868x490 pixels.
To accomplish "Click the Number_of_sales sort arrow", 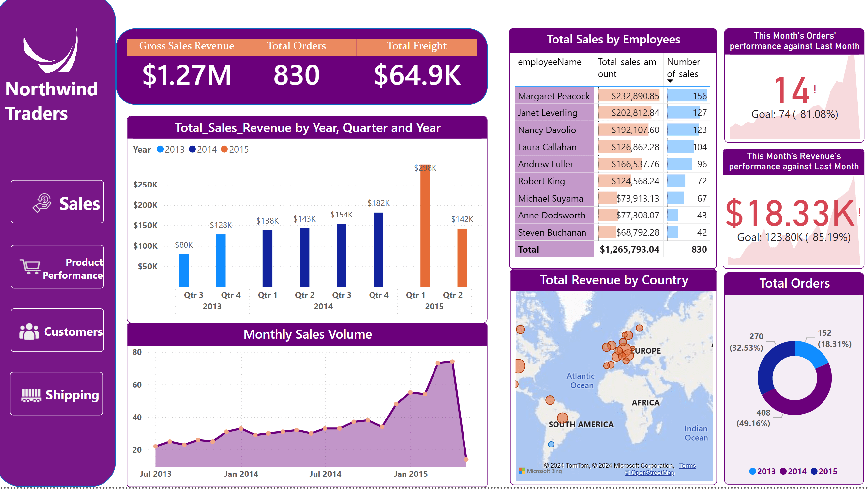I will 670,81.
